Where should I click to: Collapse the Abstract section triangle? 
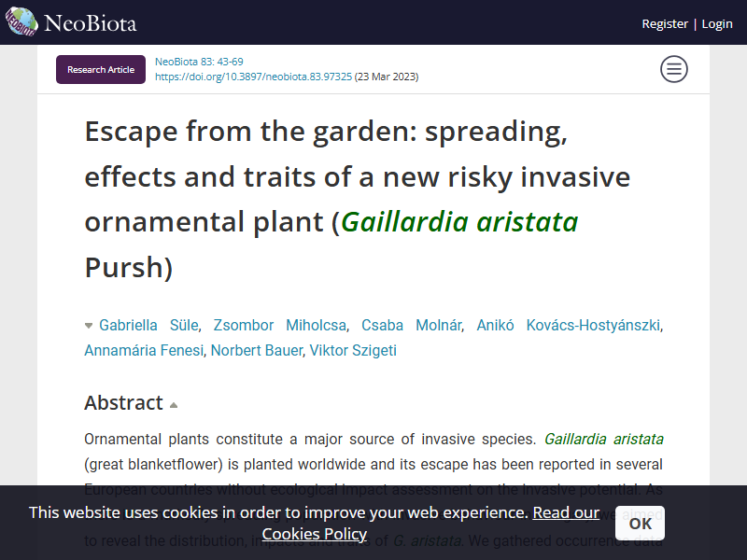pyautogui.click(x=174, y=405)
